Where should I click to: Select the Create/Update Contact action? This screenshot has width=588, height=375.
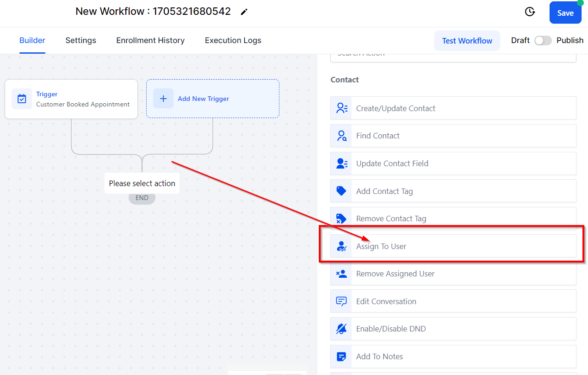pyautogui.click(x=453, y=108)
